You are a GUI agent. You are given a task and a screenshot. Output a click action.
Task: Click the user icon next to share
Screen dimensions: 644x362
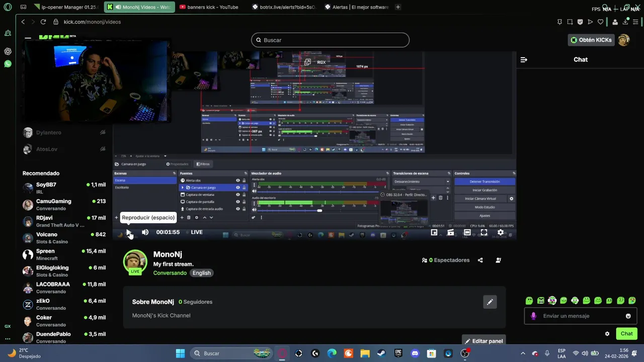498,260
